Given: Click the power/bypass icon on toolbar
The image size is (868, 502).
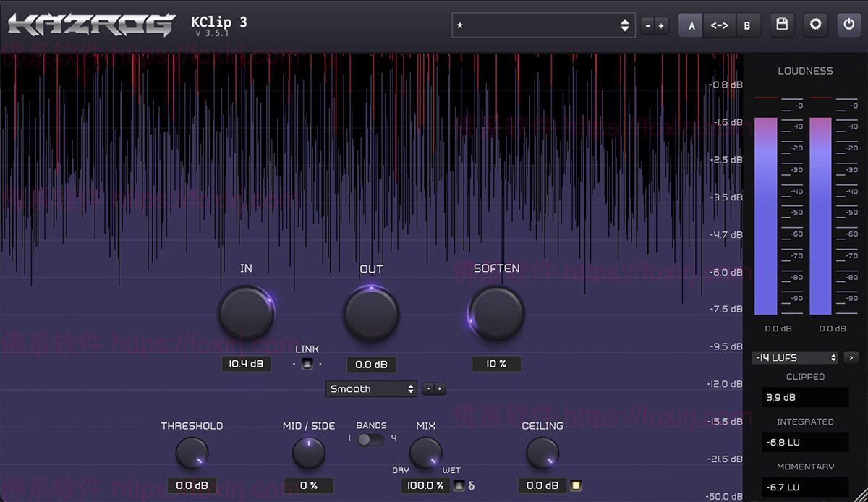Looking at the screenshot, I should [x=848, y=25].
